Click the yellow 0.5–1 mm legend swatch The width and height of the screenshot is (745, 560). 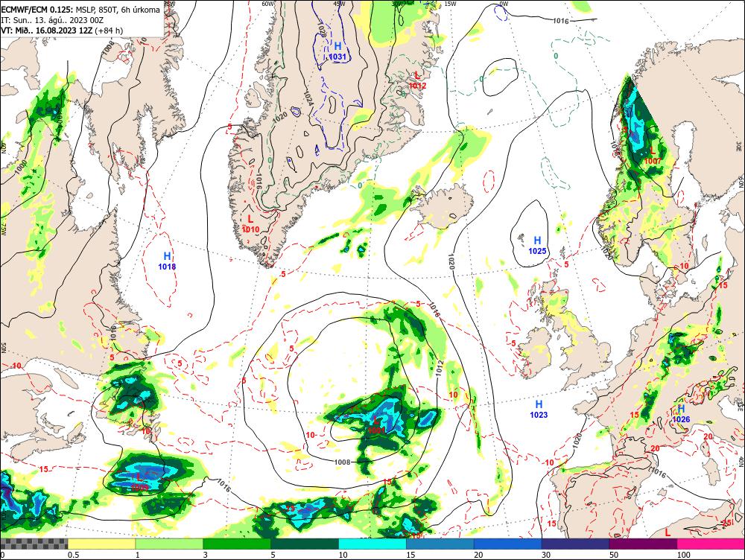101,544
